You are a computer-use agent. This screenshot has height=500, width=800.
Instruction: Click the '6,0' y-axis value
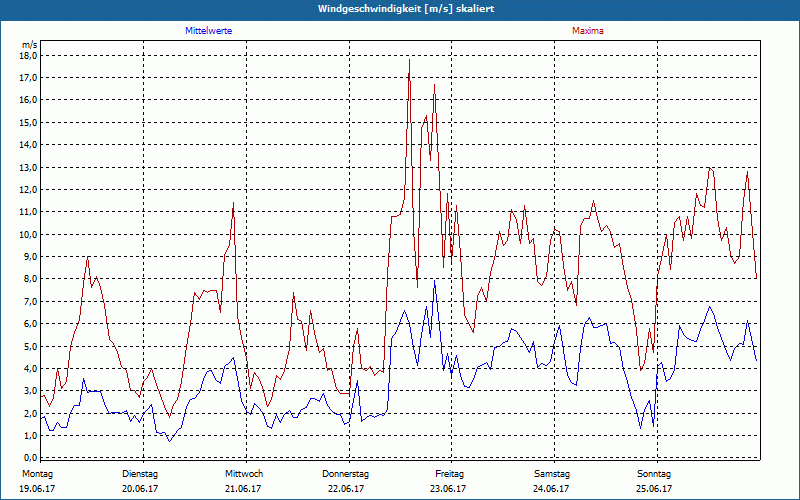31,324
